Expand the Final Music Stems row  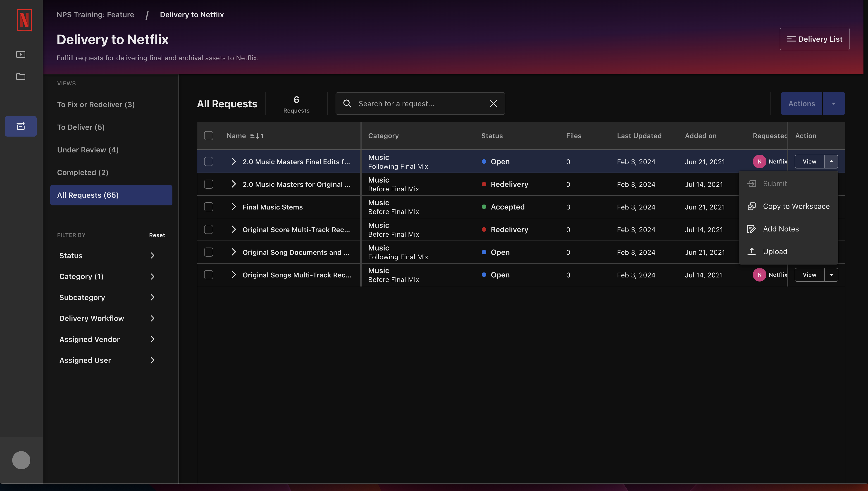(234, 206)
